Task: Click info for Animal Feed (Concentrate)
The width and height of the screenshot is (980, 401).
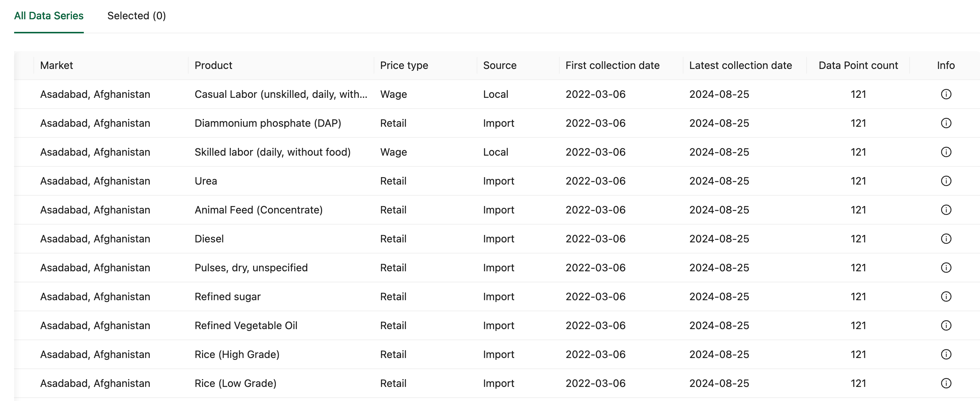Action: (946, 210)
